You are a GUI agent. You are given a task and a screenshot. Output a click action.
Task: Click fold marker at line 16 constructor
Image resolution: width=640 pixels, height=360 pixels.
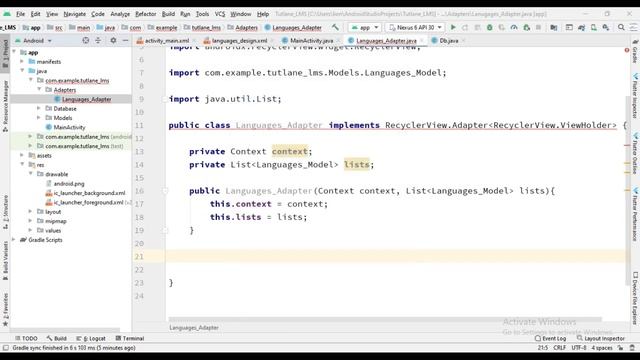(x=165, y=191)
